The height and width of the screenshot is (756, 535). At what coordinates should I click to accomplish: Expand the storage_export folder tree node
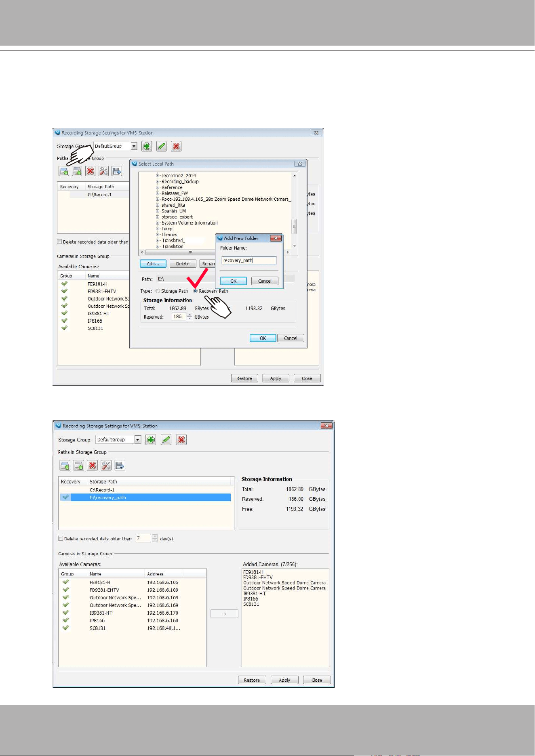[158, 217]
